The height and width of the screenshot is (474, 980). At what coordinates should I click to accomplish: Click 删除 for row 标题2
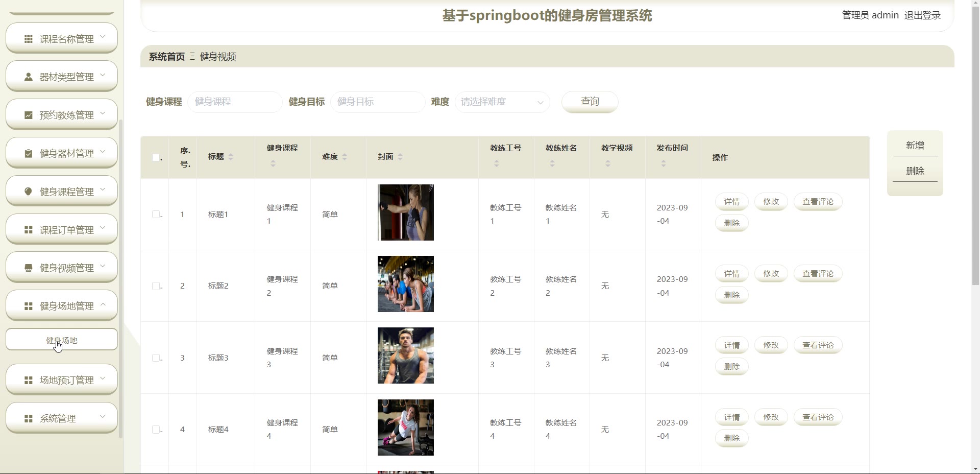tap(732, 295)
